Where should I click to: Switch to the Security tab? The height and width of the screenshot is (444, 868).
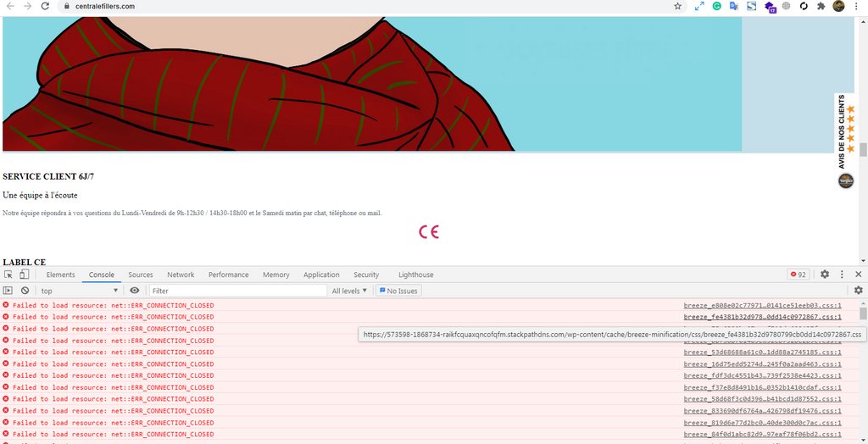(x=366, y=275)
